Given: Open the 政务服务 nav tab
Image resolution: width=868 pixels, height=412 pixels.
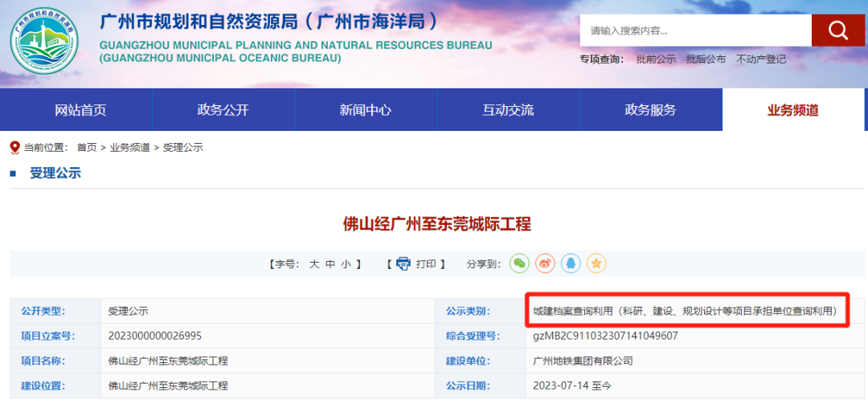Looking at the screenshot, I should 650,110.
